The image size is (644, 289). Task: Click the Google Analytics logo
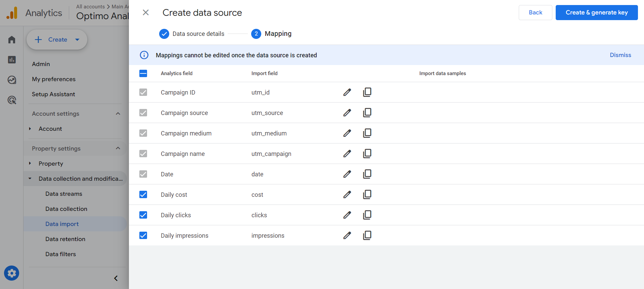pos(12,13)
